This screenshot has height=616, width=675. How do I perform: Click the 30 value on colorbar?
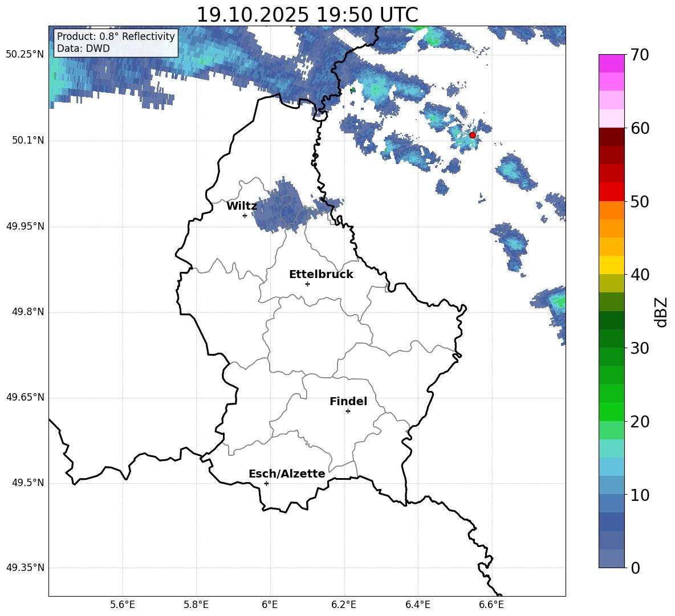(640, 348)
